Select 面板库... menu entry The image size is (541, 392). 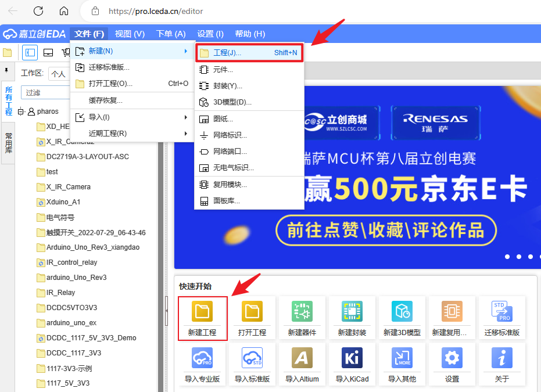(249, 201)
